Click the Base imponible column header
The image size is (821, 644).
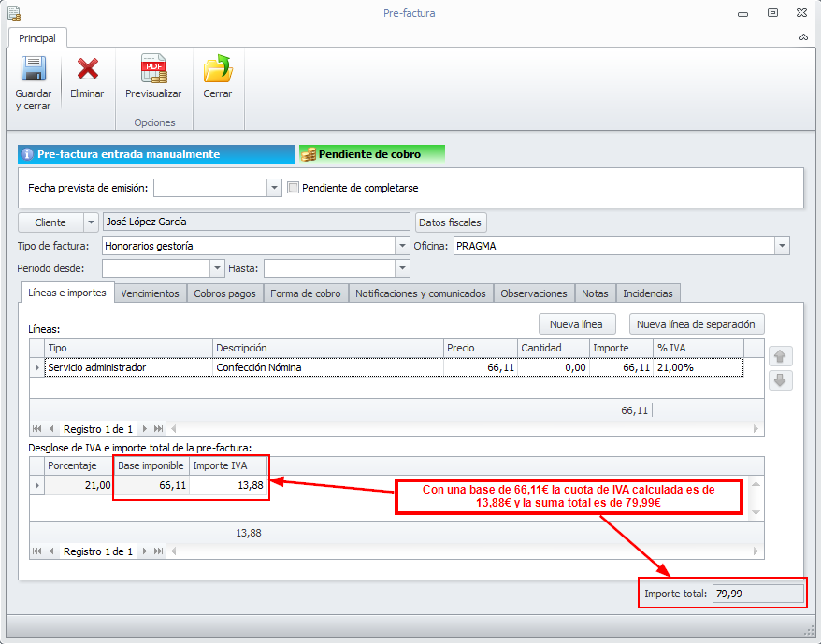151,466
